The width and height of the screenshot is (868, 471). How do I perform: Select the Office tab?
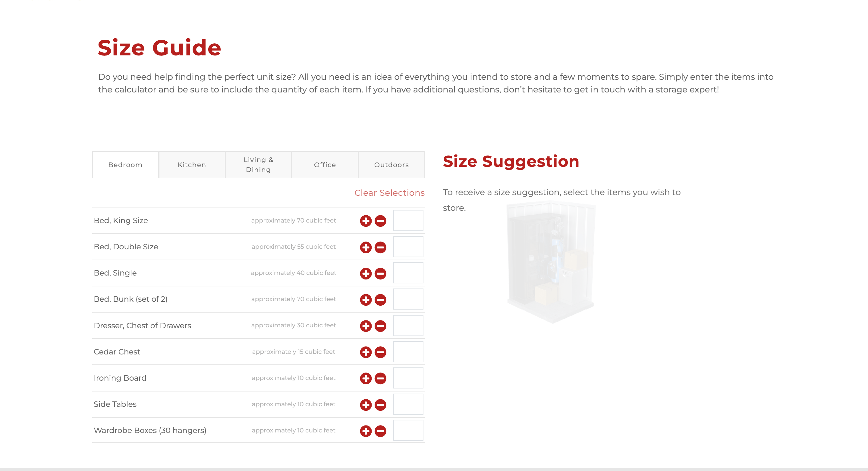325,165
